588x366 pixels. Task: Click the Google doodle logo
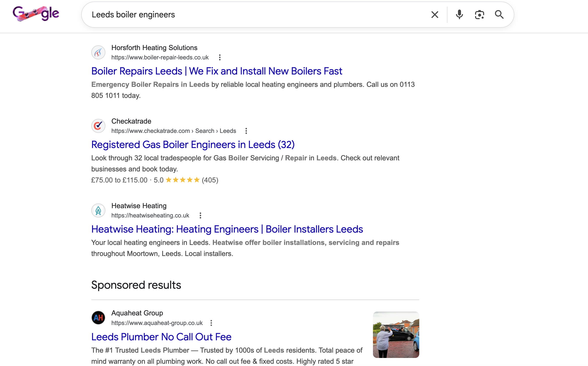coord(36,14)
